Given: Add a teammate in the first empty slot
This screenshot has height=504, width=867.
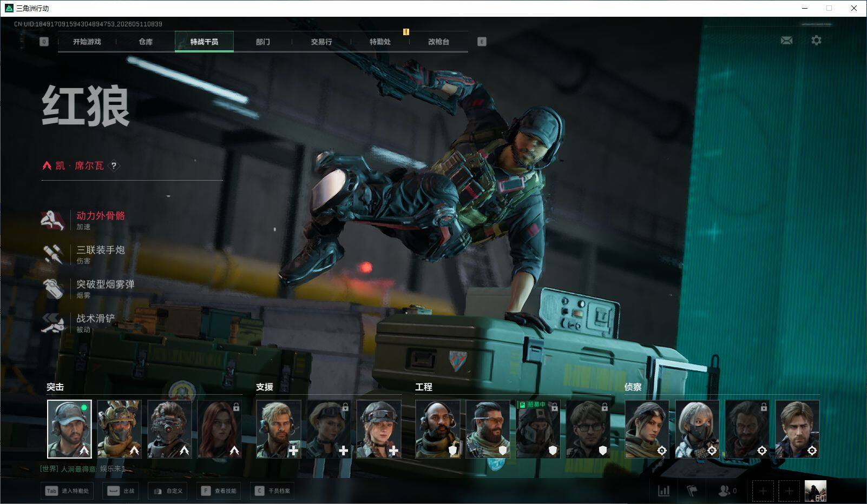Looking at the screenshot, I should click(x=763, y=491).
